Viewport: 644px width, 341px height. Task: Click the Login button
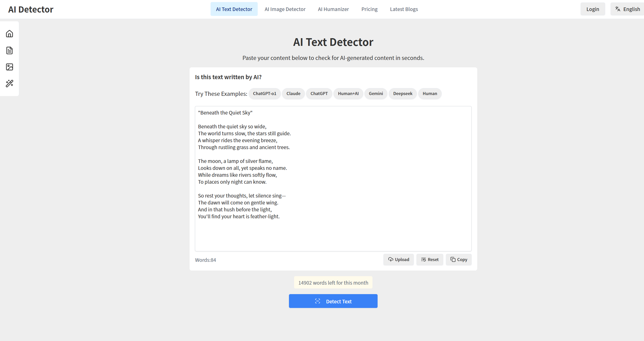(x=593, y=9)
